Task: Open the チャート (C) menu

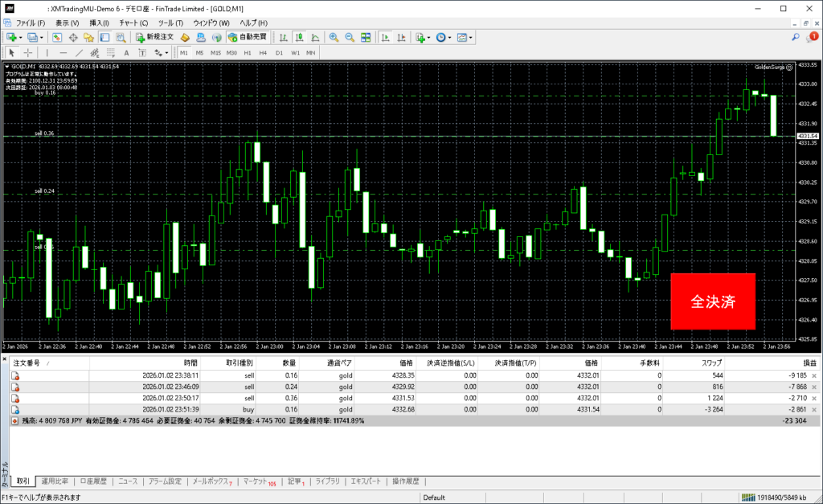Action: point(133,23)
